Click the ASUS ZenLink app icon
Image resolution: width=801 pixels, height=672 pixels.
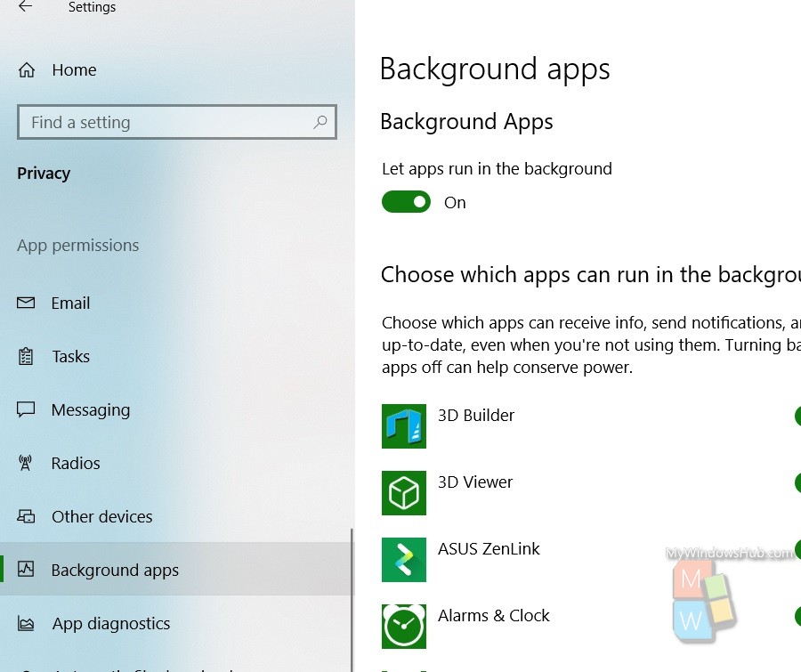click(403, 560)
